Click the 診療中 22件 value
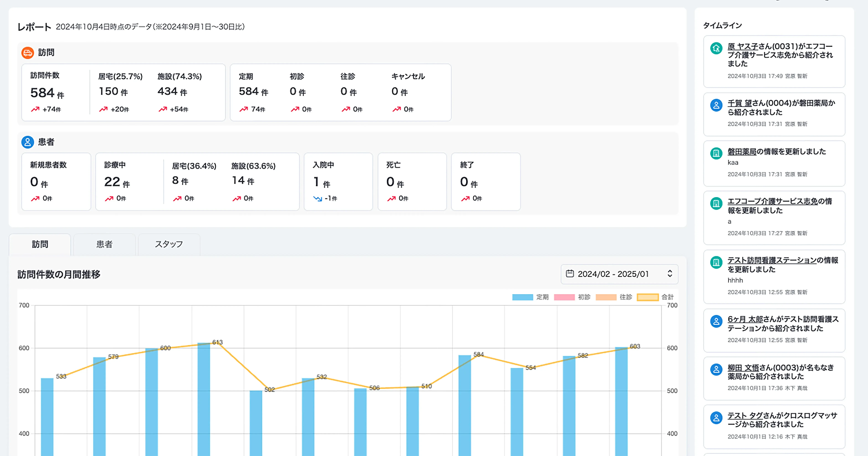Viewport: 868px width, 456px height. 117,182
